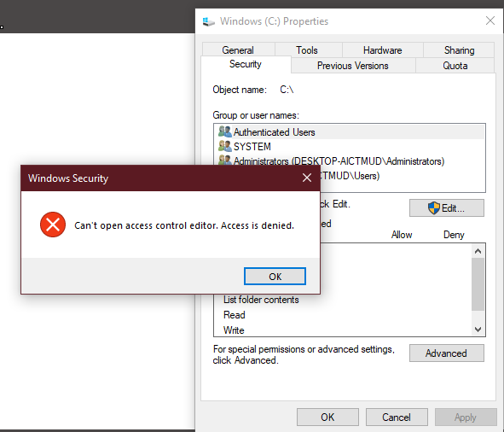Viewport: 504px width, 432px height.
Task: Close the Windows Security error dialog
Action: tap(307, 178)
